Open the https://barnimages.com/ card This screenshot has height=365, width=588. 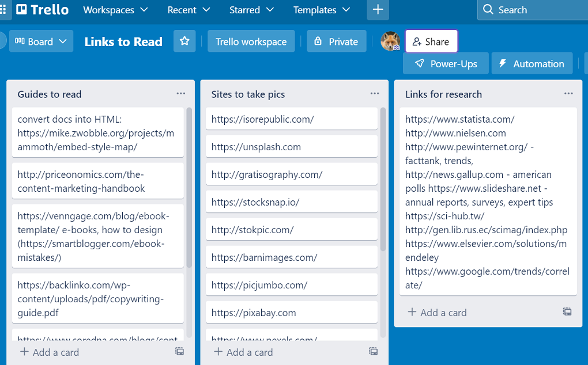coord(291,257)
